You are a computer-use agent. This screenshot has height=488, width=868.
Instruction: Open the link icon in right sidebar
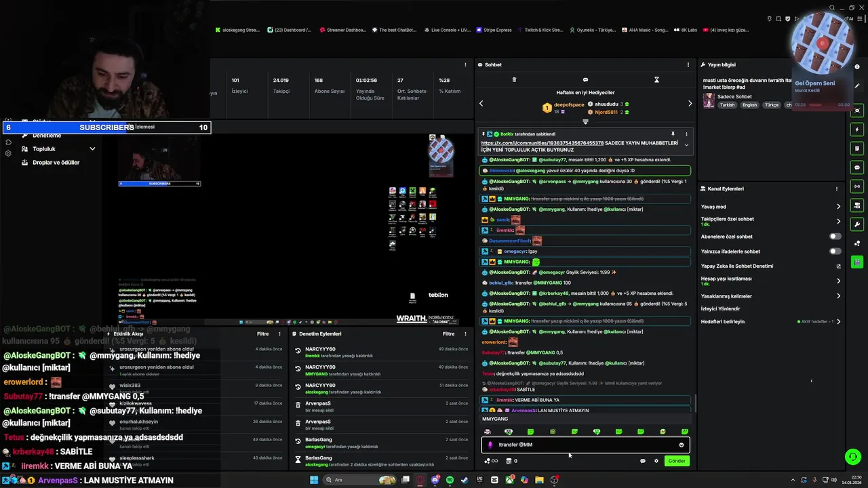point(857,186)
